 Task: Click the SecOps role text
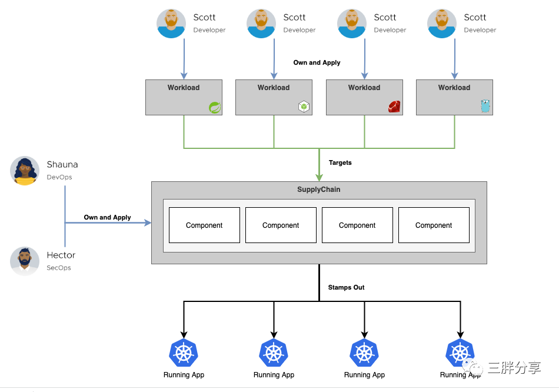[59, 268]
